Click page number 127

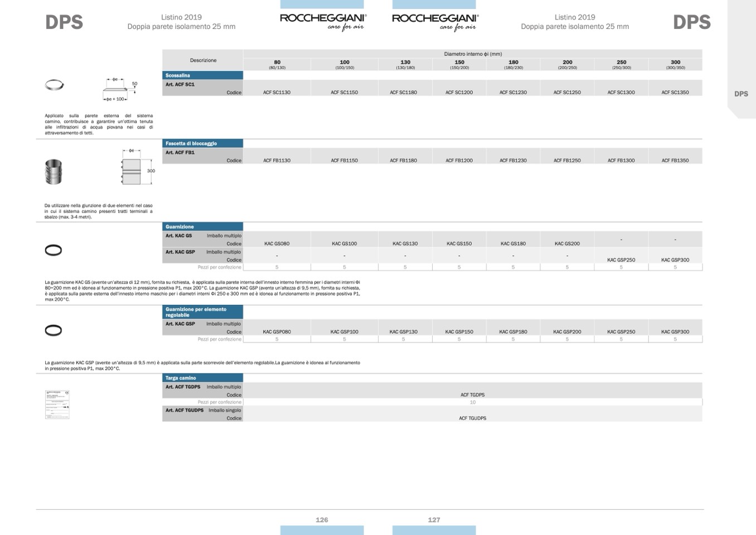(434, 520)
